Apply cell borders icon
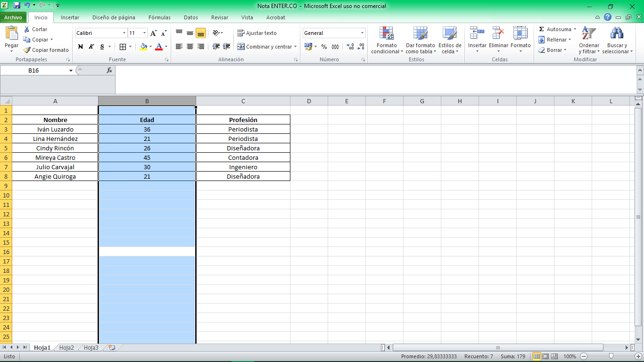 point(123,47)
